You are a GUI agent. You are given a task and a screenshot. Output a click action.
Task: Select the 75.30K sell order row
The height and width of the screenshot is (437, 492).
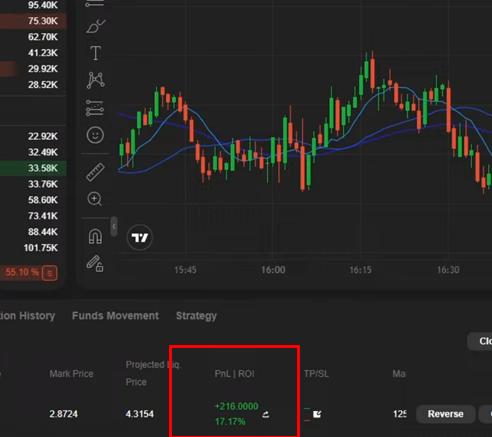[33, 21]
